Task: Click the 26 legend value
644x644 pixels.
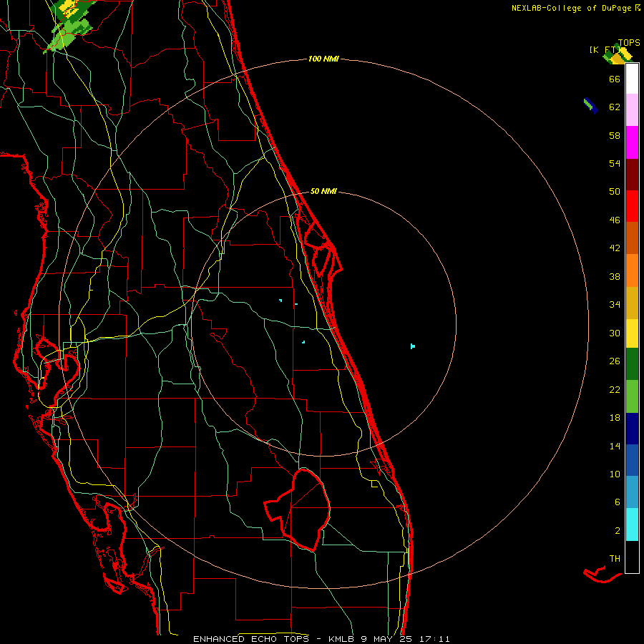Action: click(x=615, y=361)
